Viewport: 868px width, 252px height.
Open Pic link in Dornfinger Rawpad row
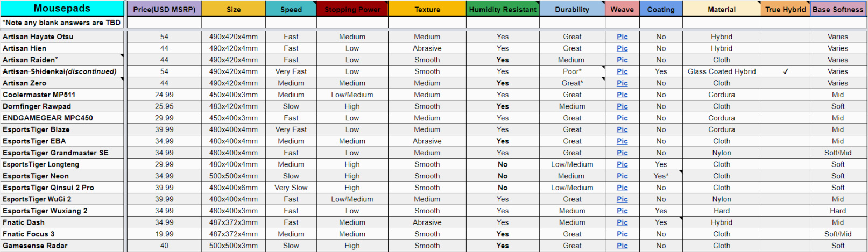(622, 106)
